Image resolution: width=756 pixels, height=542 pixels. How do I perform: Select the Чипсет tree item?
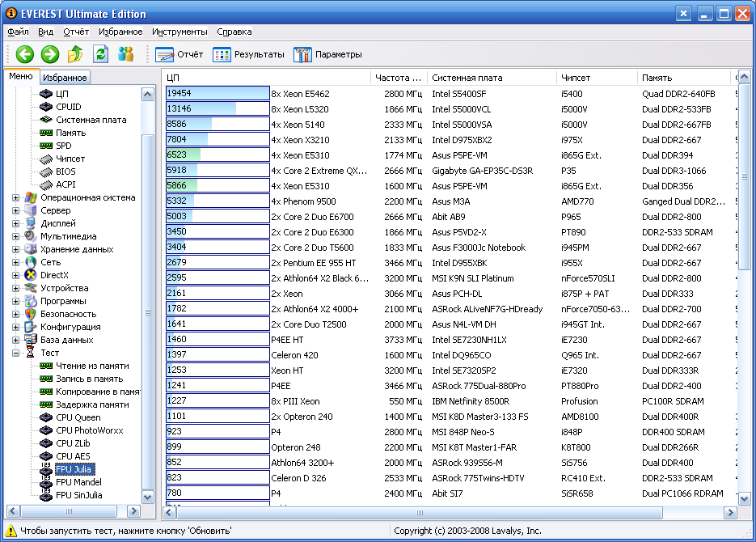click(70, 159)
